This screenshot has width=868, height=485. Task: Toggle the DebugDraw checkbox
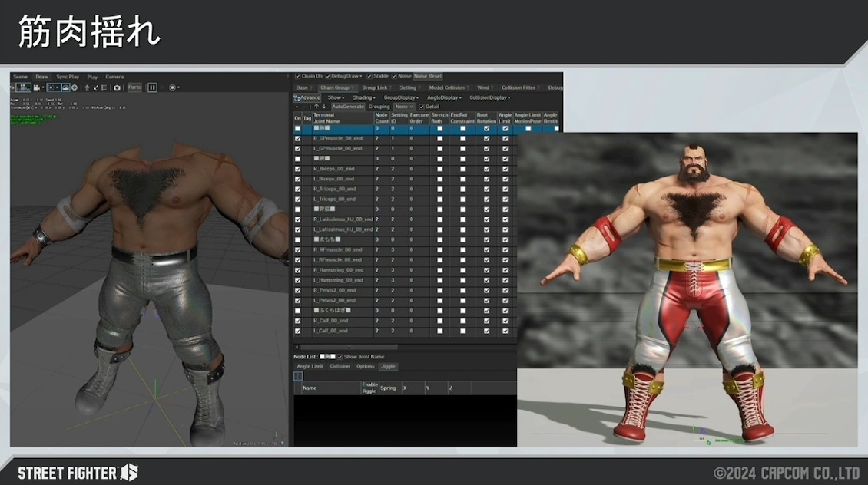point(328,76)
